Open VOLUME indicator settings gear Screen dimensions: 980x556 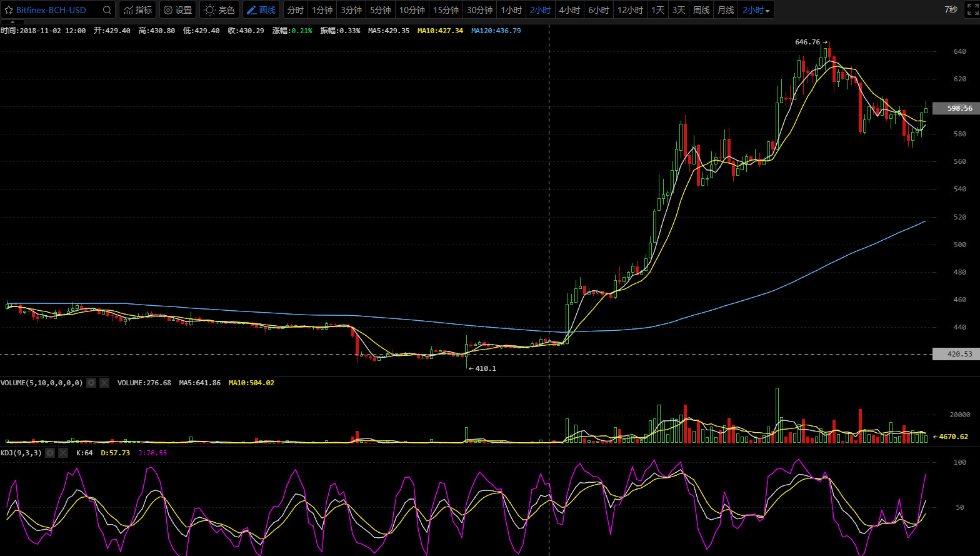(x=91, y=383)
